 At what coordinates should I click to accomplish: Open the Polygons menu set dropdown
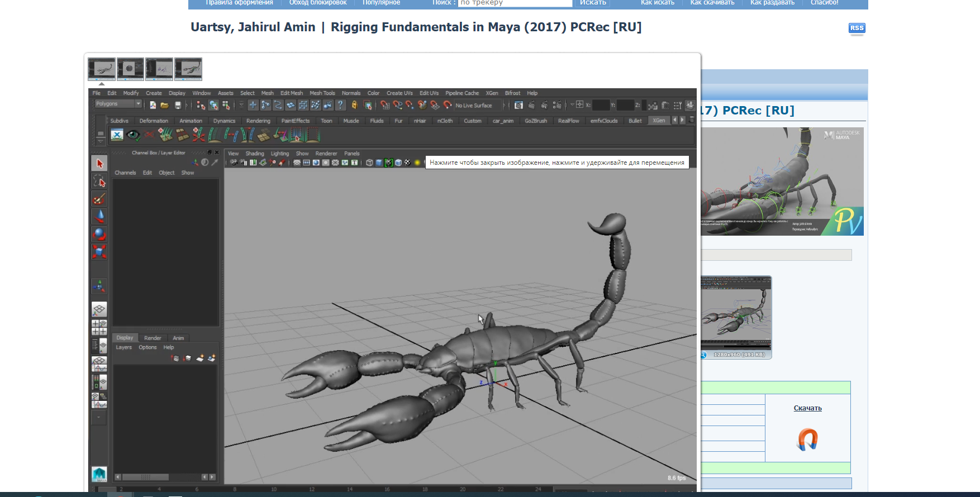[118, 104]
